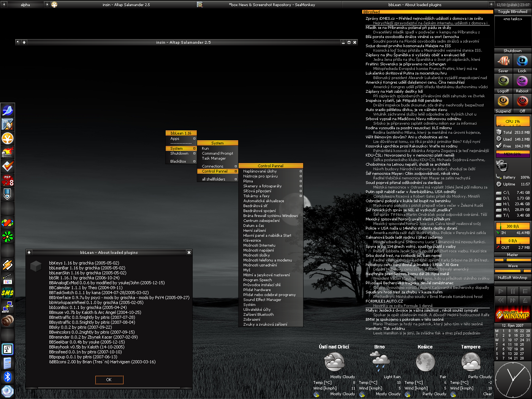Roll up Altap Salamander window with arrow
Viewport: 532px width, 399px height.
(24, 42)
